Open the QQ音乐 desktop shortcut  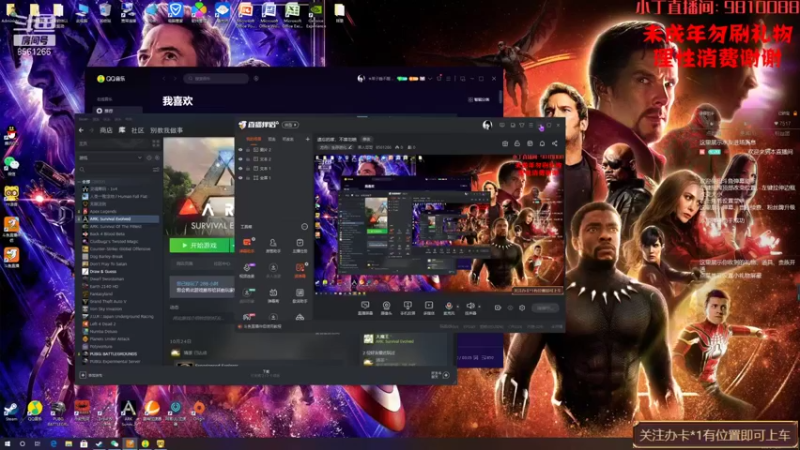tap(35, 410)
